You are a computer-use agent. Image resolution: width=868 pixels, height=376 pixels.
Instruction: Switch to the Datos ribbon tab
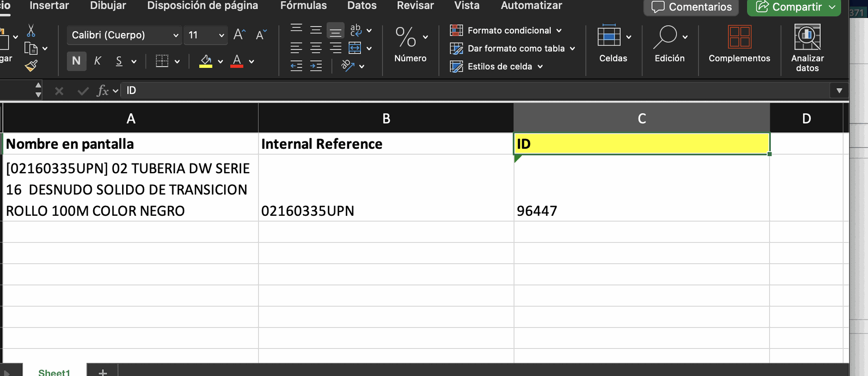[x=362, y=6]
